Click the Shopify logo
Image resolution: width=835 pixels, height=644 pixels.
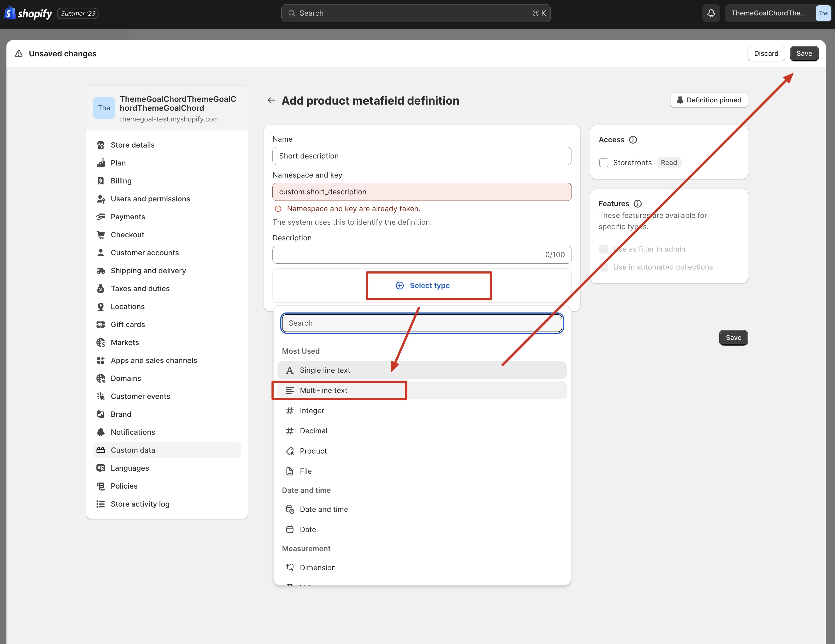pyautogui.click(x=28, y=13)
